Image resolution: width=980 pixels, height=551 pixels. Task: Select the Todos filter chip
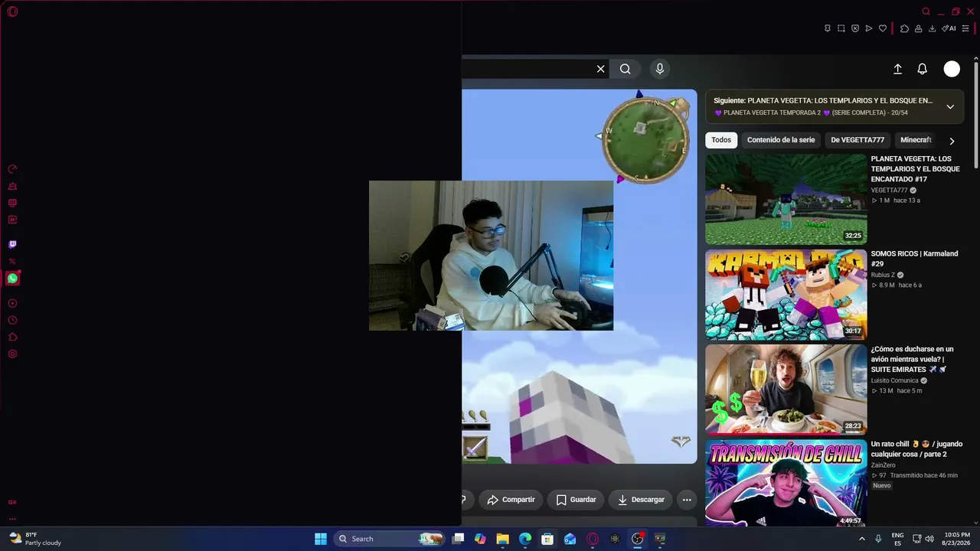point(721,140)
